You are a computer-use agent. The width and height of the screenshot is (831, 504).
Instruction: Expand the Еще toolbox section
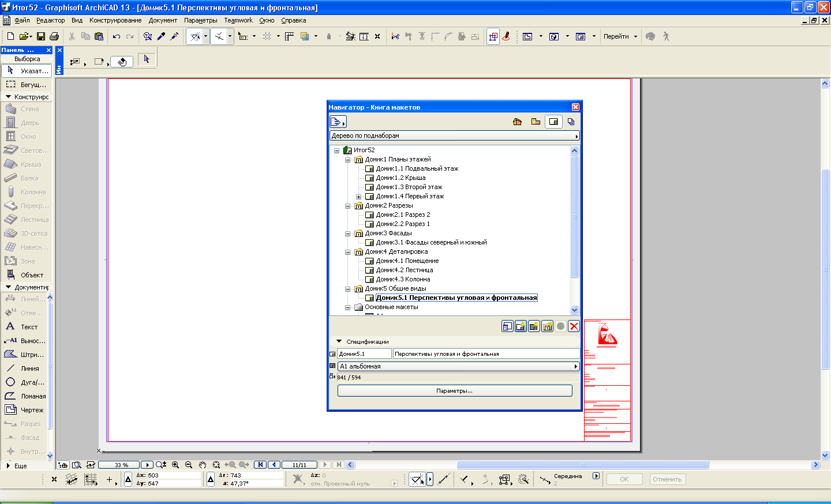click(8, 465)
